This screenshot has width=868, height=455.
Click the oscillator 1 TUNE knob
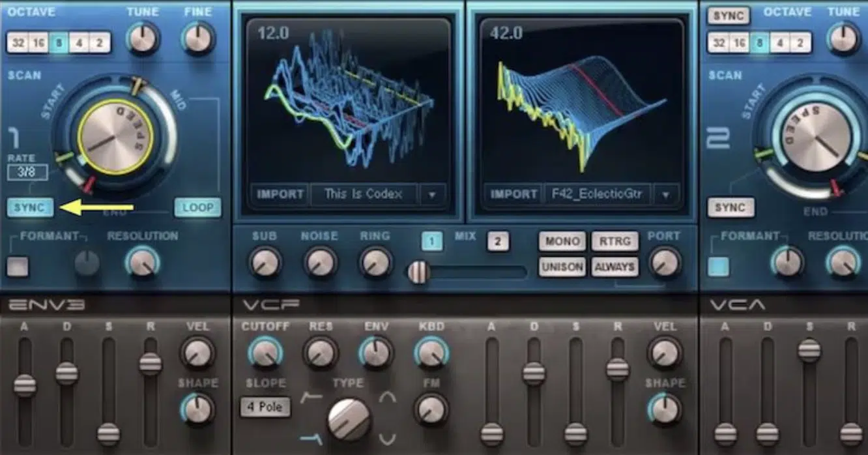point(143,39)
